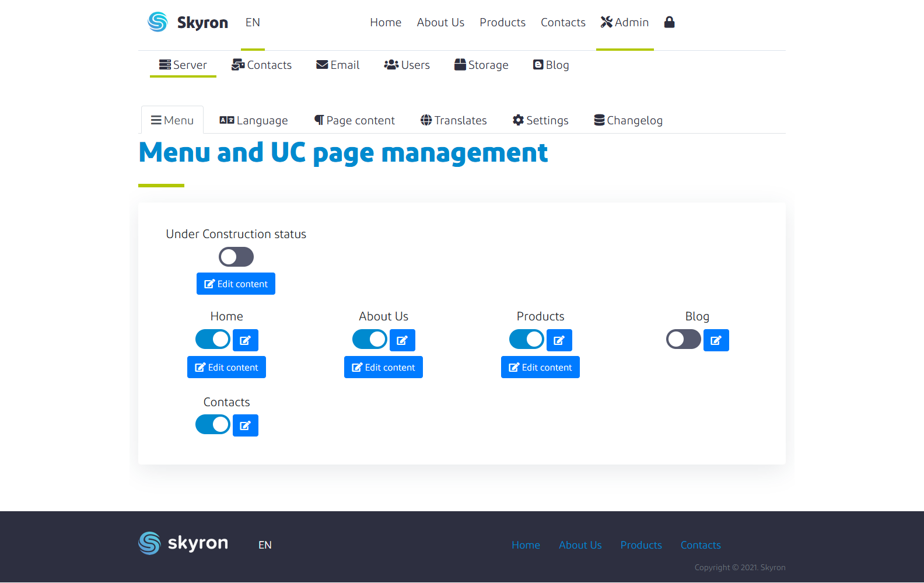
Task: Switch to the Language tab
Action: coord(254,120)
